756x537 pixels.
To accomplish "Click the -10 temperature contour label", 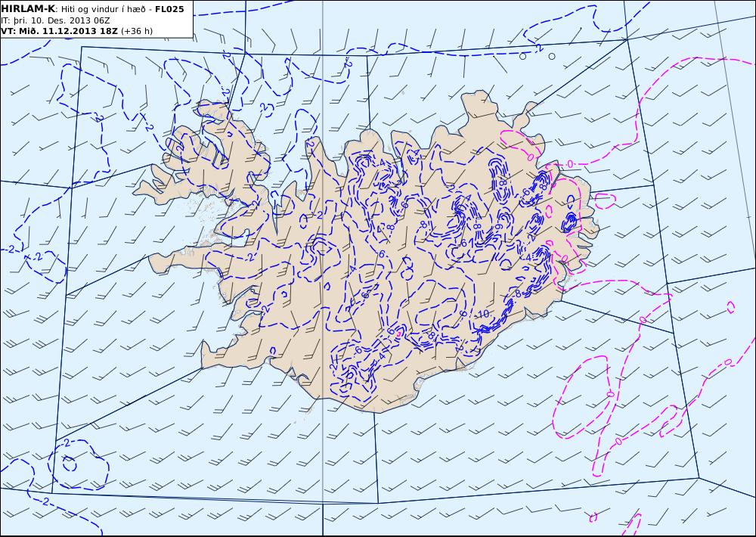I will pos(481,314).
